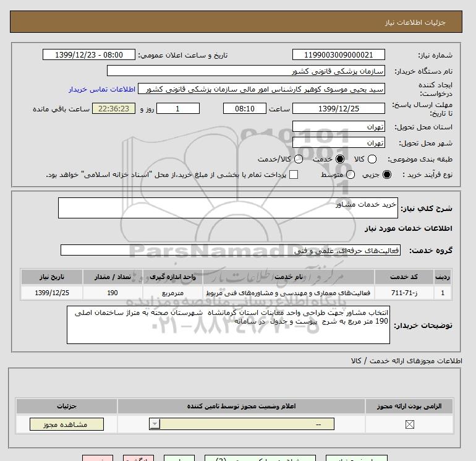Click the delivery province field تهران
This screenshot has height=461, width=476.
coord(339,126)
